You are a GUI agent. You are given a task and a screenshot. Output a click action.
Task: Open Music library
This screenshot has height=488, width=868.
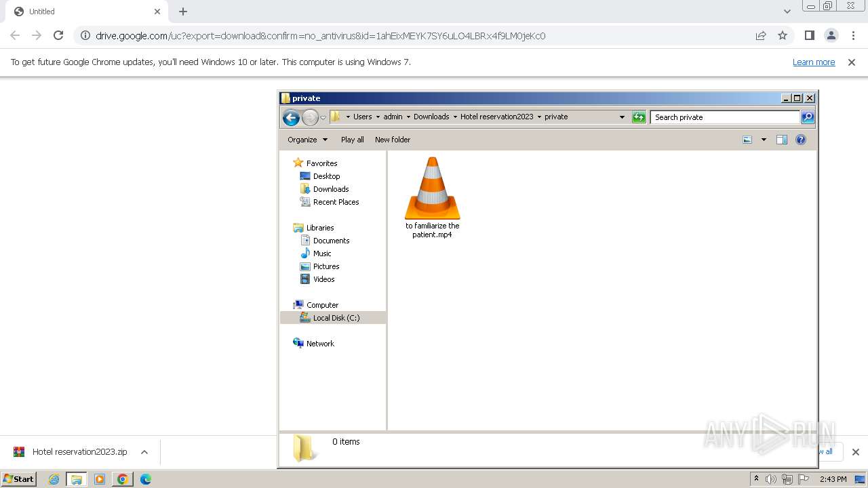point(322,253)
